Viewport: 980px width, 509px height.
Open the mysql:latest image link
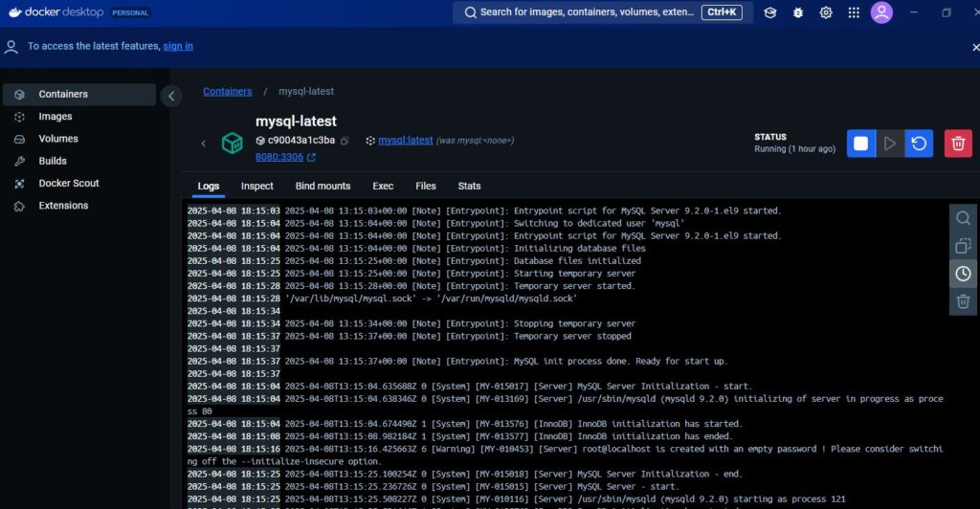tap(406, 141)
